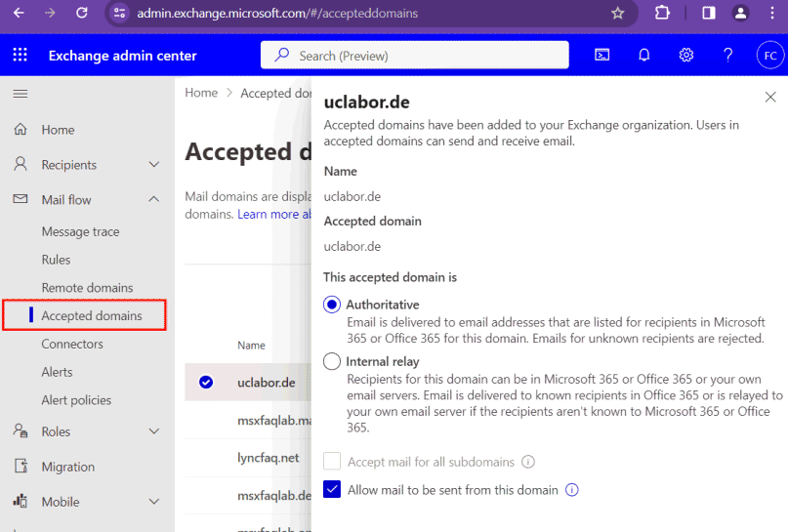Reload the page

point(81,13)
